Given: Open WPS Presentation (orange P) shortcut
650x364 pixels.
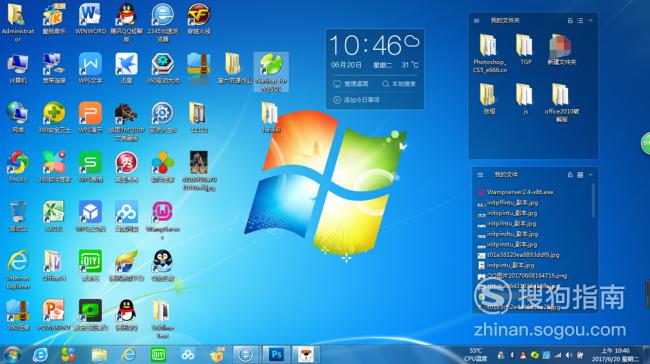Looking at the screenshot, I should coord(90,117).
